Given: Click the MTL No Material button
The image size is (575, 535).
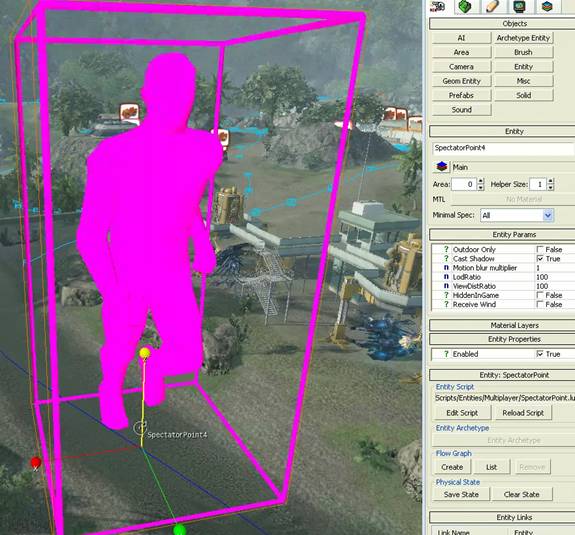Looking at the screenshot, I should pos(513,199).
